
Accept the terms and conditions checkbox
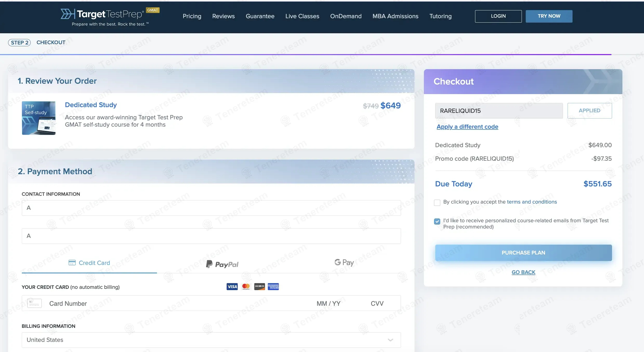pos(437,203)
